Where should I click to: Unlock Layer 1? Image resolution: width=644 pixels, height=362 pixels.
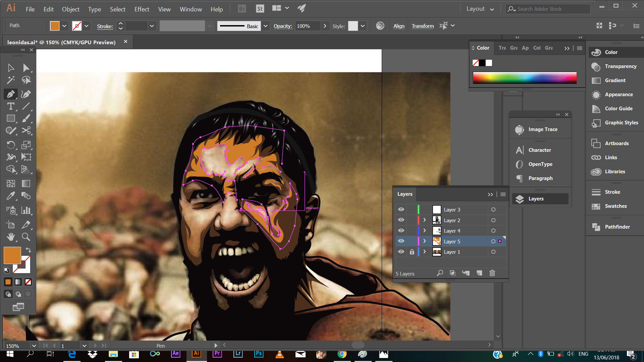[412, 252]
